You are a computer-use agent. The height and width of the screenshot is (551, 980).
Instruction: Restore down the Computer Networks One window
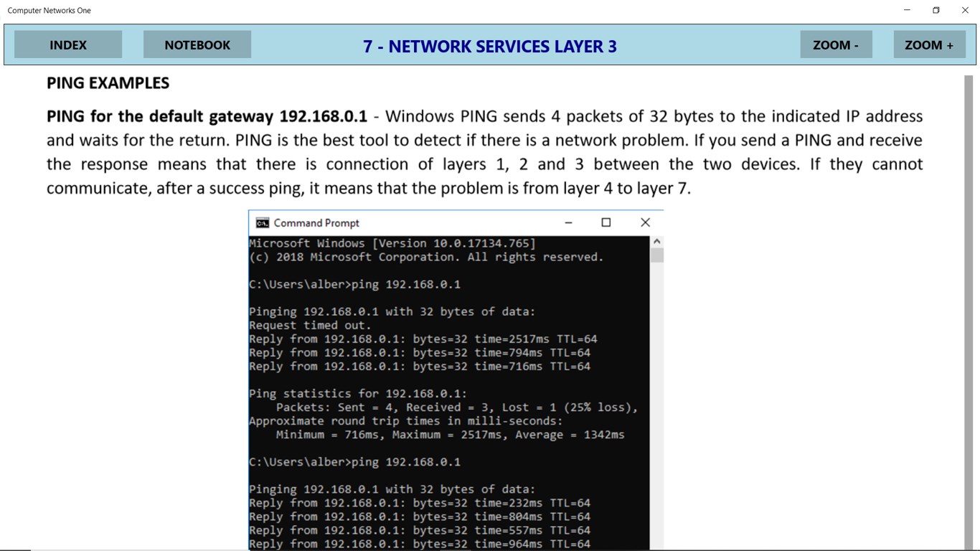pos(936,10)
